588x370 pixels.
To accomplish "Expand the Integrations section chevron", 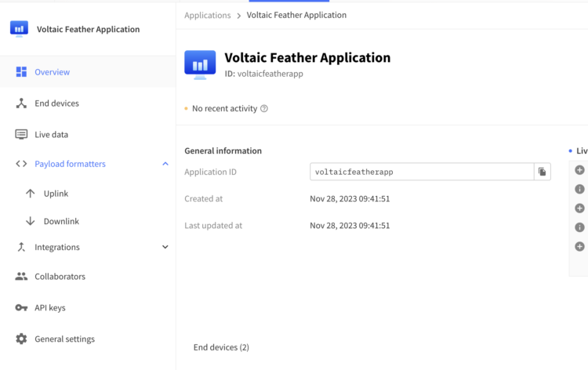I will tap(165, 247).
